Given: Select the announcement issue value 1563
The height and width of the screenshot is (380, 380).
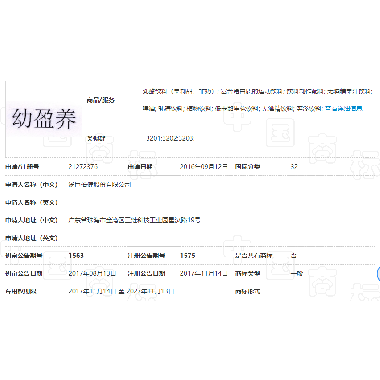Looking at the screenshot, I should pos(76,256).
